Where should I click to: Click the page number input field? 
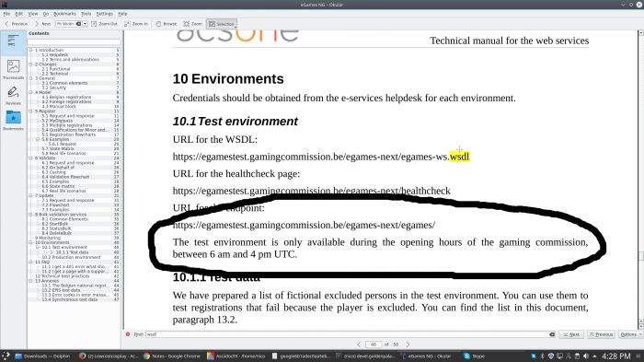374,344
